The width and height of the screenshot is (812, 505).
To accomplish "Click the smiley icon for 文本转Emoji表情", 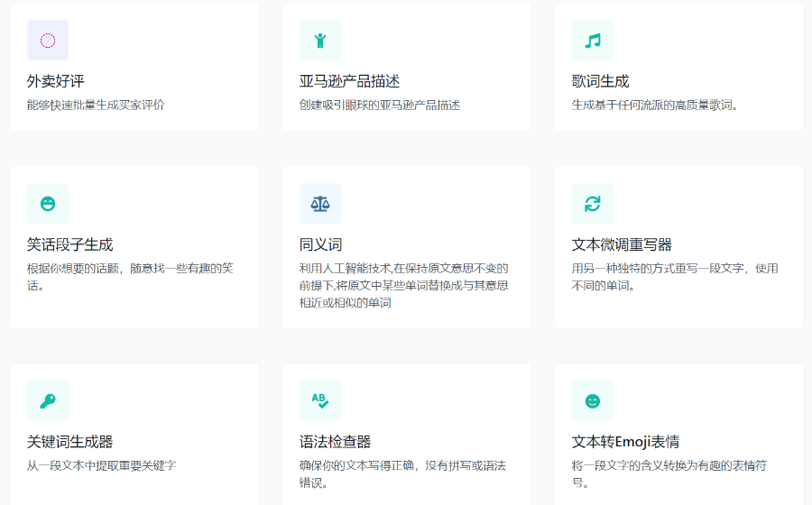I will tap(593, 401).
